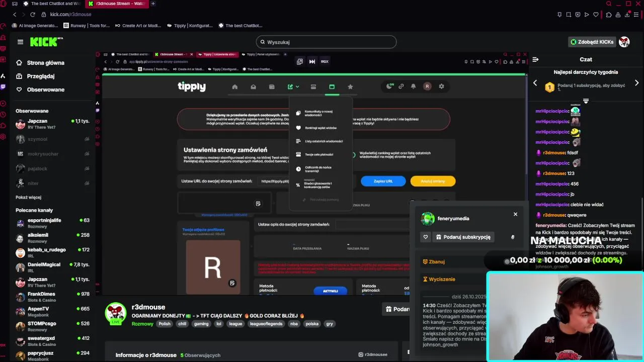The height and width of the screenshot is (362, 644).
Task: Open offline channel pajalock
Action: tap(52, 168)
